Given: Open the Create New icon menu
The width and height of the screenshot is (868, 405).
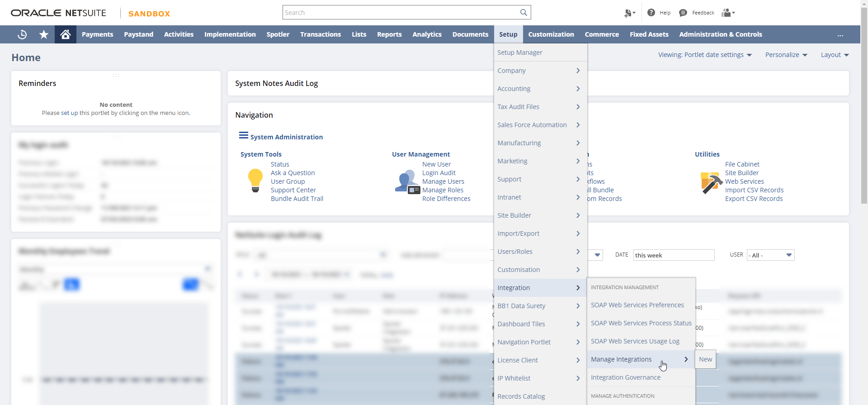Looking at the screenshot, I should (630, 13).
